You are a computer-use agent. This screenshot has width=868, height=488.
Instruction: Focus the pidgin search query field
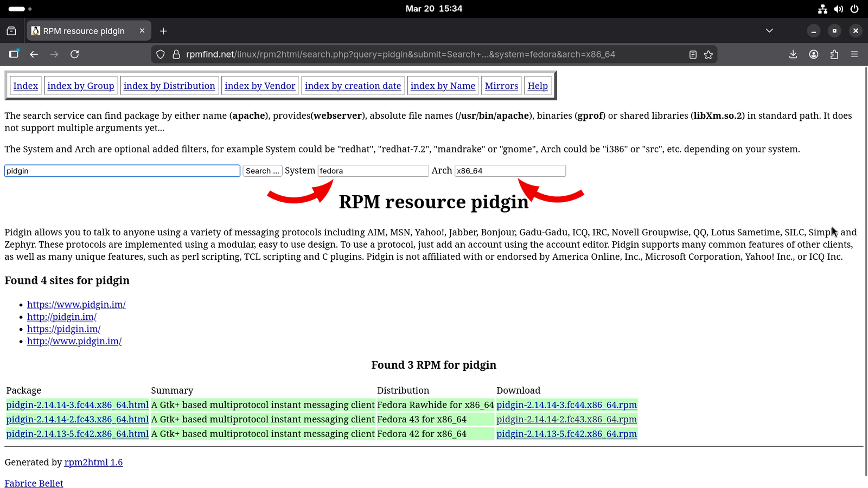tap(122, 171)
